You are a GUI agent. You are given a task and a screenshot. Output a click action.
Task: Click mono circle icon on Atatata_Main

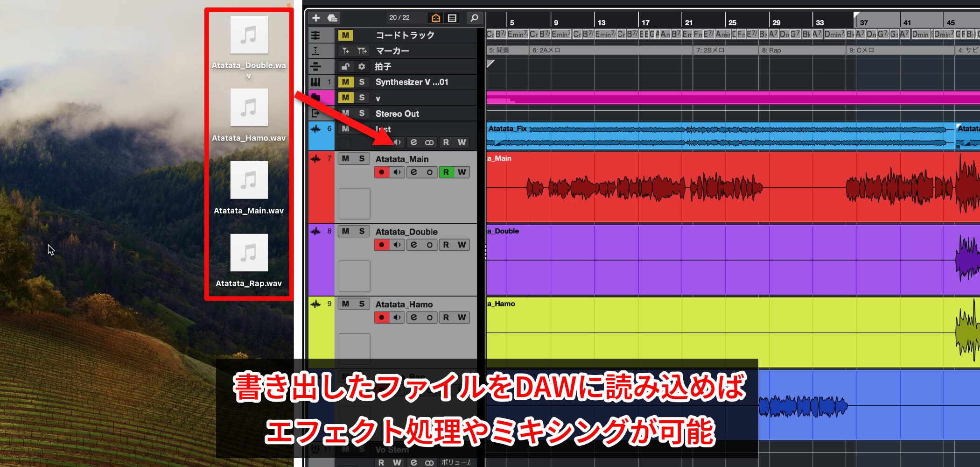pos(429,172)
